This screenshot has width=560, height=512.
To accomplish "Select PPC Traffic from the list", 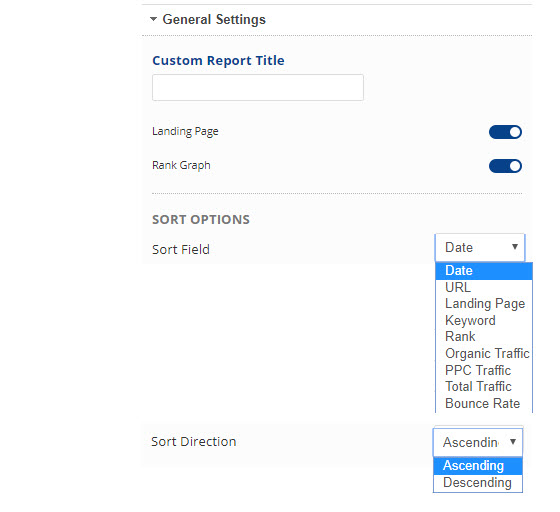I will coord(484,370).
